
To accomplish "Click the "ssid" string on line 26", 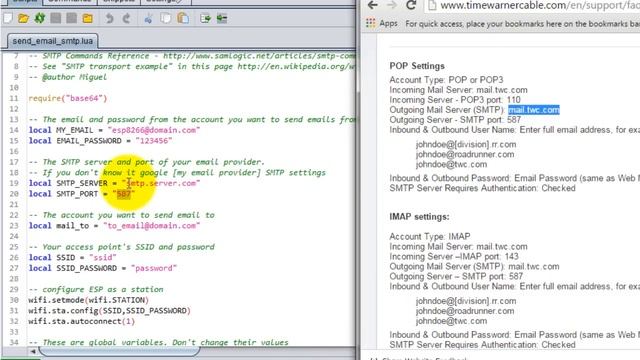I will point(102,258).
